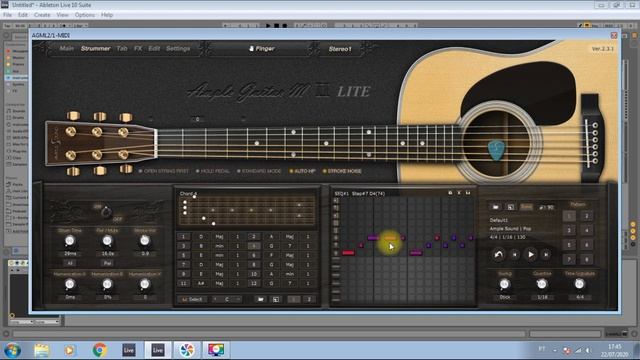Toggle the Sync button
This screenshot has height=360, width=640.
click(526, 207)
